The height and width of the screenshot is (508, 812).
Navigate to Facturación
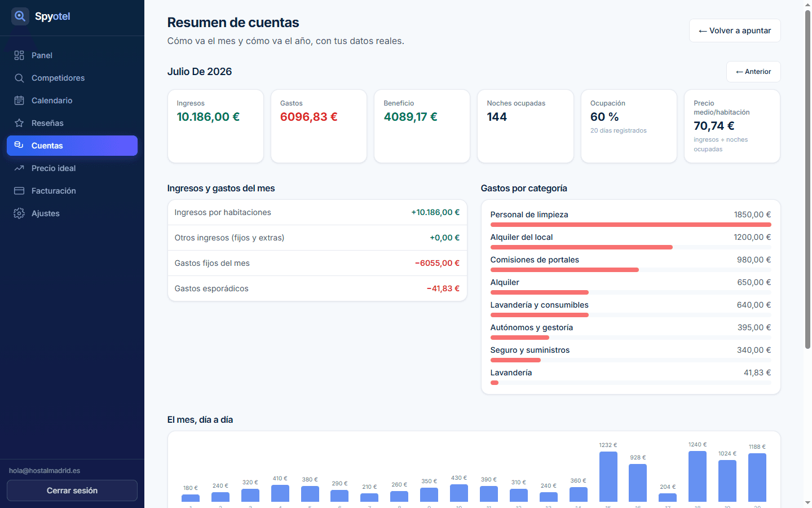[72, 191]
